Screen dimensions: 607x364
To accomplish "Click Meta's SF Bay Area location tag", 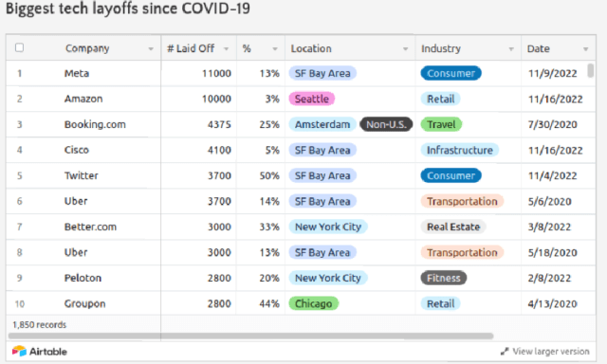I will [322, 73].
